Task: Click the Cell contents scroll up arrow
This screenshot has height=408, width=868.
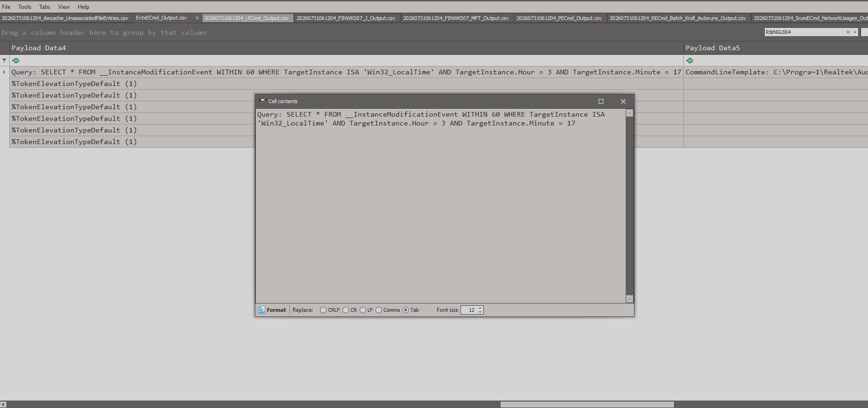Action: click(630, 113)
